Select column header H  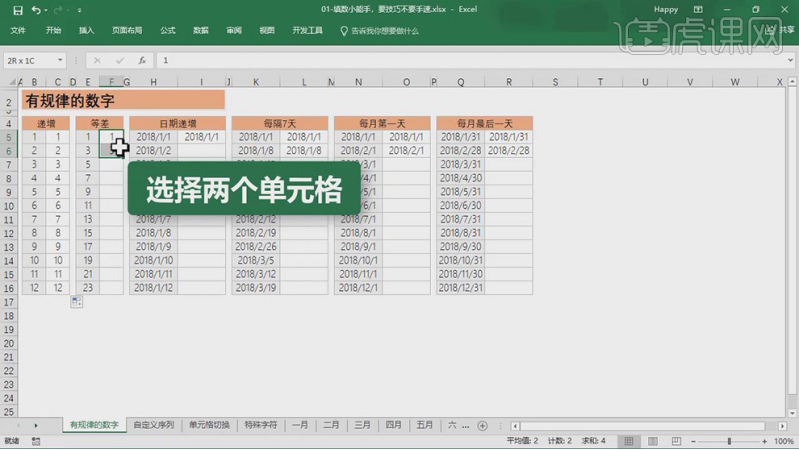[x=153, y=82]
